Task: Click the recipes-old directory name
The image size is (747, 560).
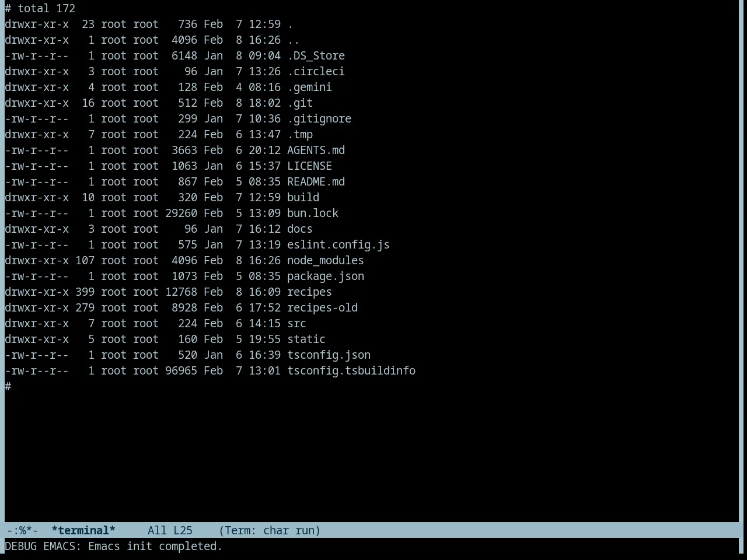Action: pyautogui.click(x=322, y=308)
